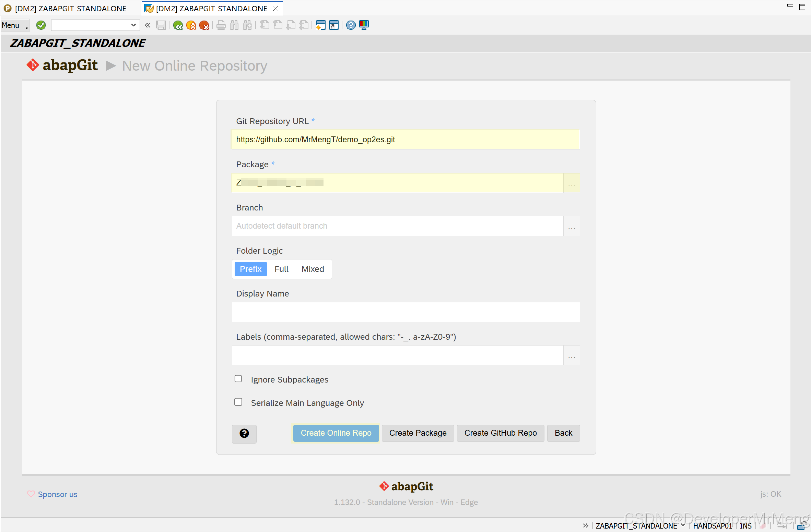811x532 pixels.
Task: Select Mixed folder logic option
Action: pyautogui.click(x=313, y=269)
